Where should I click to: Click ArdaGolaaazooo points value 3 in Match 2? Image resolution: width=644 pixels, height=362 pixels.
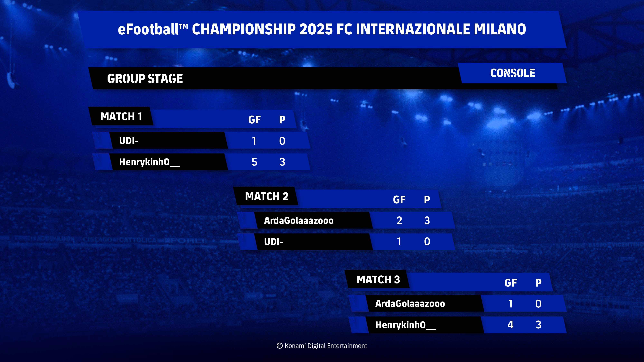(x=427, y=220)
